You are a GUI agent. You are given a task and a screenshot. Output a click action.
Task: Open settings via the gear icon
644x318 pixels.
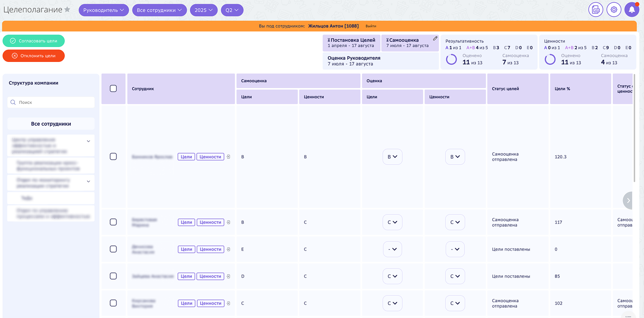(614, 10)
